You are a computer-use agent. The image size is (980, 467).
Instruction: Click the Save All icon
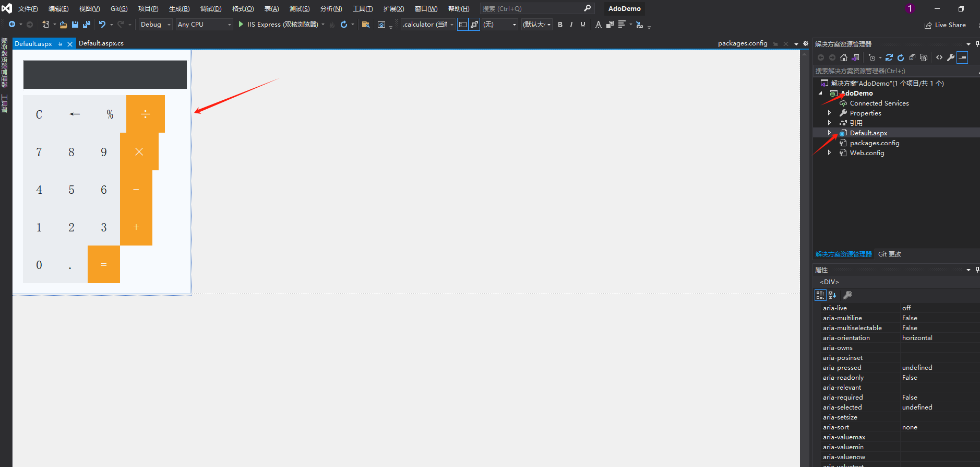click(87, 25)
